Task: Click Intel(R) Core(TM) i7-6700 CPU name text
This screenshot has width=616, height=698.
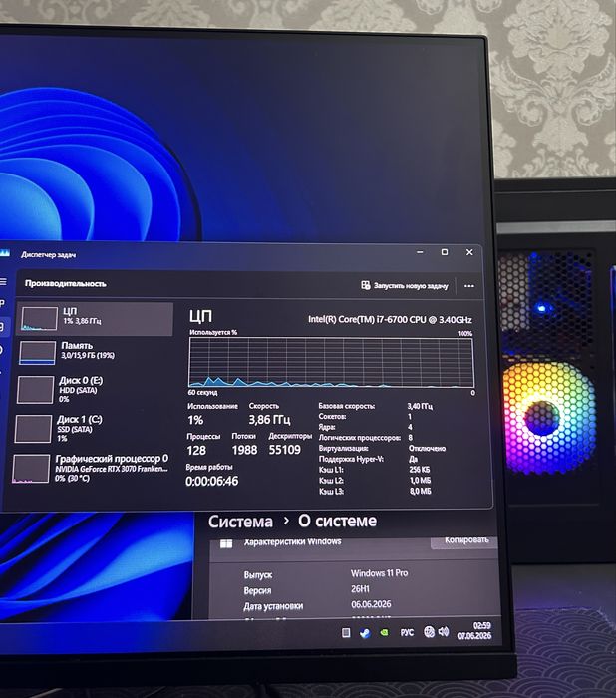Action: [390, 320]
